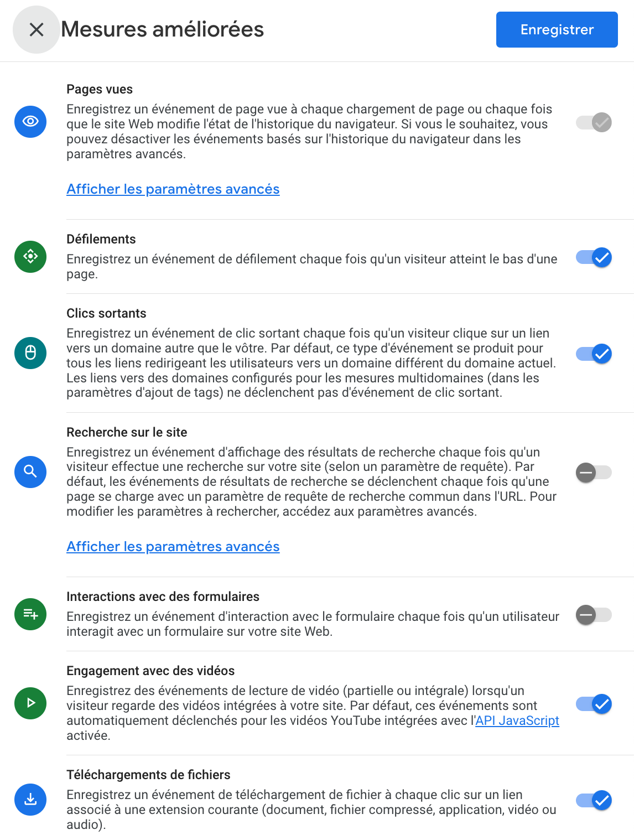Click the blue Enregistrer button
The width and height of the screenshot is (634, 840).
point(557,29)
